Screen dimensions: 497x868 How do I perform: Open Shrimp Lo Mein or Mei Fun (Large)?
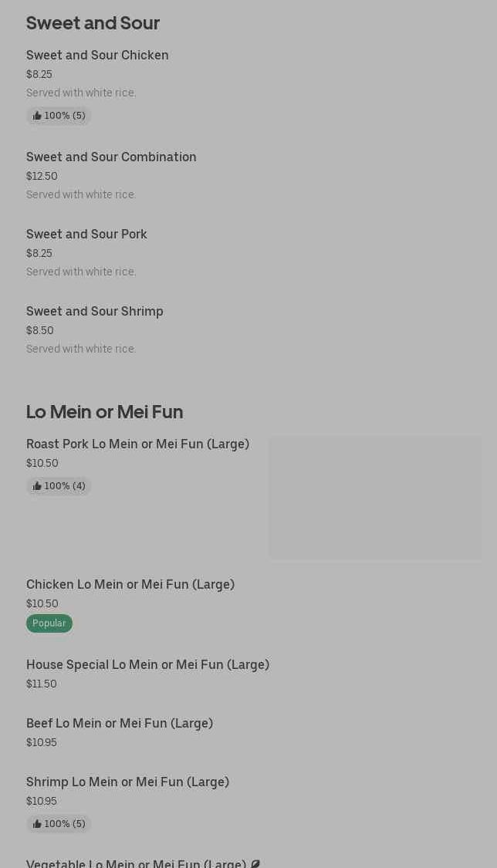[127, 782]
